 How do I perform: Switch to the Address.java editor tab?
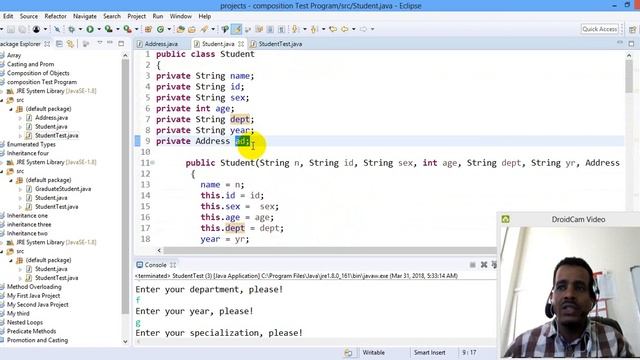pos(161,44)
